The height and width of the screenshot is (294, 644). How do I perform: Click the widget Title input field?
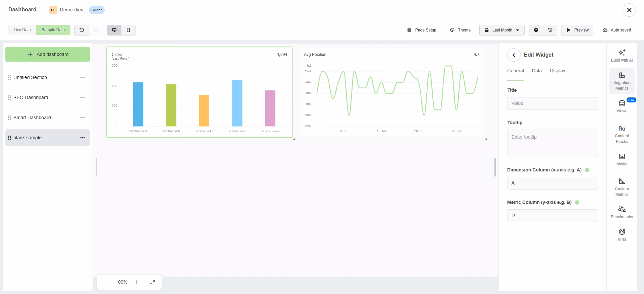pyautogui.click(x=552, y=103)
